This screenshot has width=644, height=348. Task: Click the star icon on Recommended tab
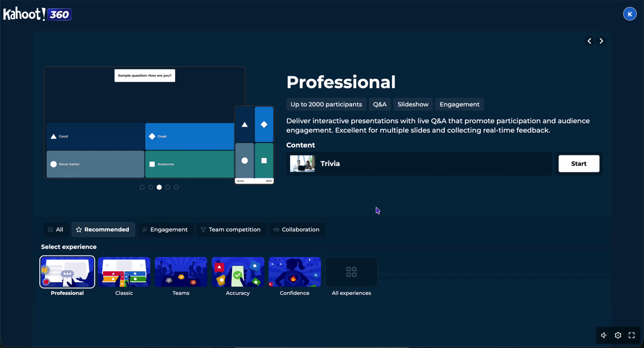(x=79, y=229)
